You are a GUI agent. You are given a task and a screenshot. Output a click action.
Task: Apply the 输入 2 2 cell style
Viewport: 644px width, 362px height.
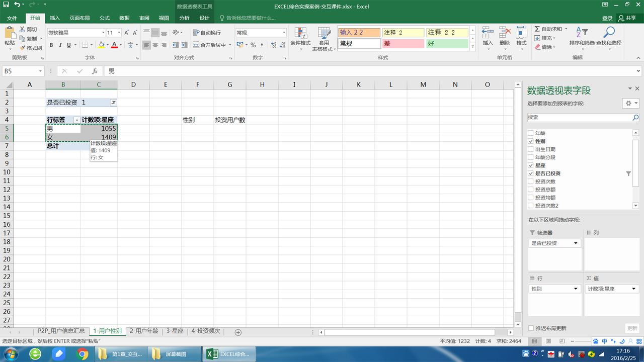point(359,32)
